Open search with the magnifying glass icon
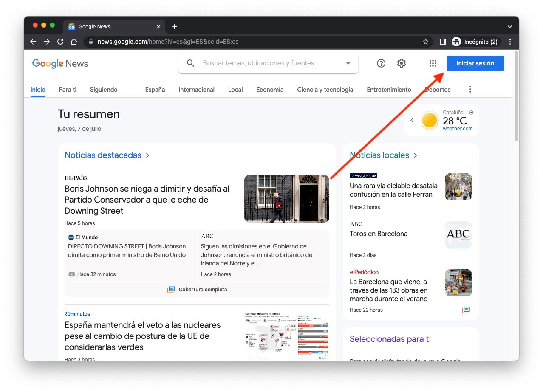The height and width of the screenshot is (392, 543). [190, 63]
